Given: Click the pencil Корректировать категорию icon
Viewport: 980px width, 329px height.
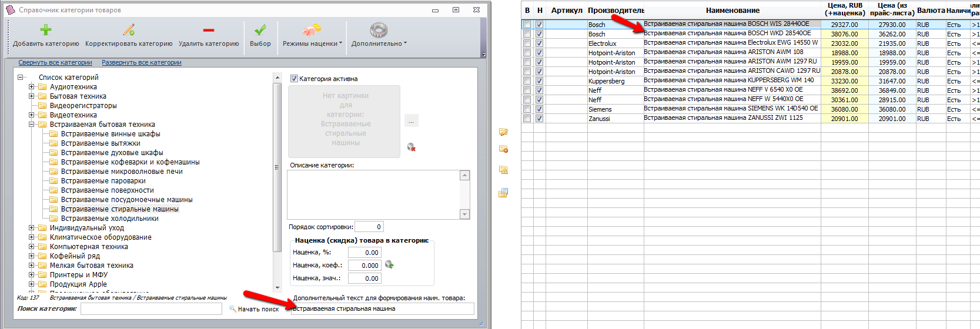Looking at the screenshot, I should pyautogui.click(x=129, y=29).
